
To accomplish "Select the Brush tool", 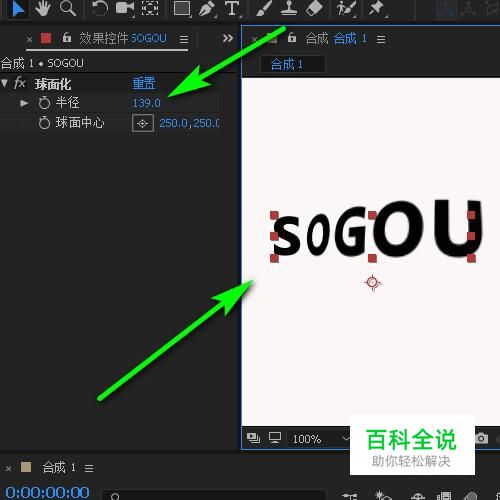I will 264,8.
